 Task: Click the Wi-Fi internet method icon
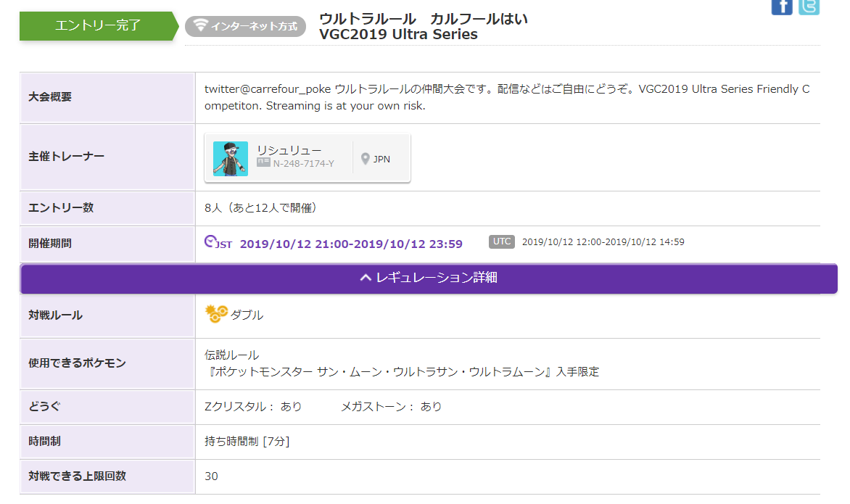[x=201, y=25]
